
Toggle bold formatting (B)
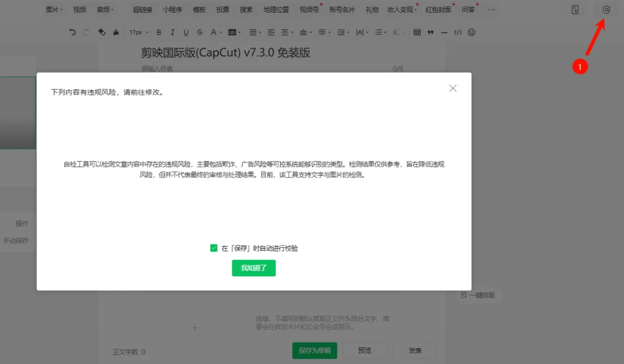pyautogui.click(x=159, y=32)
